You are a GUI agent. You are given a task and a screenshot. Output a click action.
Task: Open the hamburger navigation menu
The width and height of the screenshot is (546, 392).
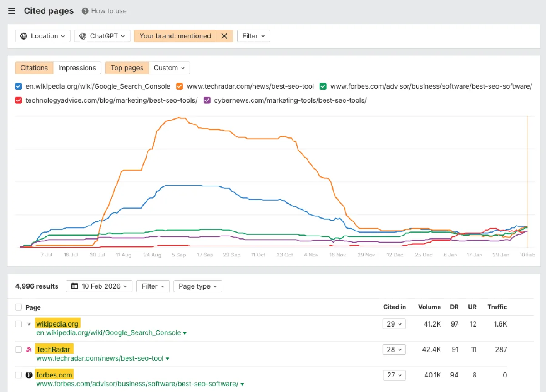[x=12, y=11]
